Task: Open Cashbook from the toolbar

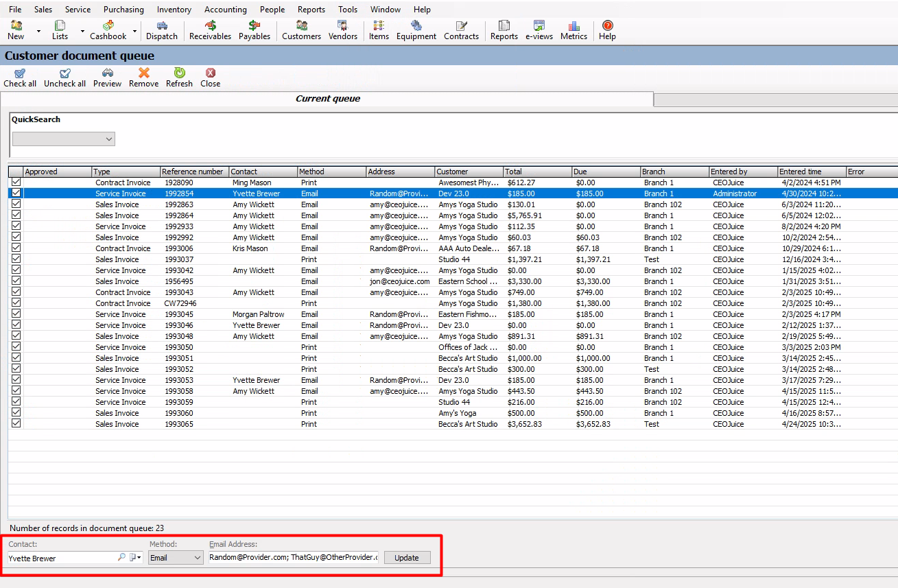Action: coord(108,30)
